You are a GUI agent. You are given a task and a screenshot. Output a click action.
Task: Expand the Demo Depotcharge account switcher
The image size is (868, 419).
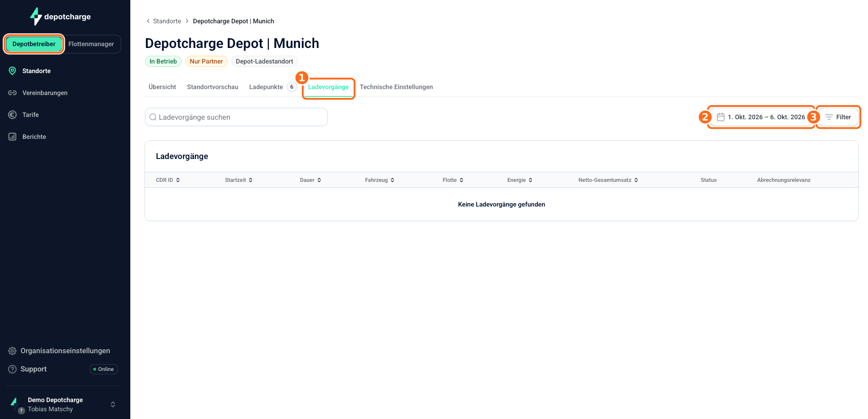point(113,404)
